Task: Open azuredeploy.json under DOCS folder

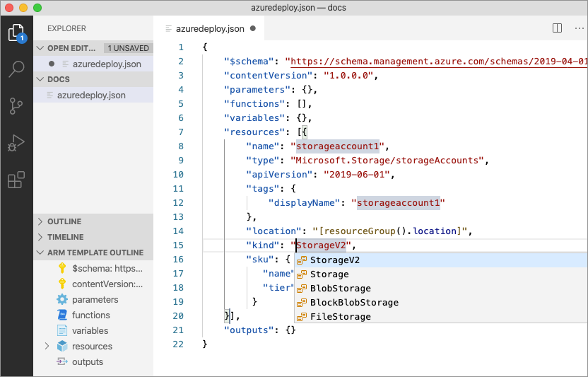Action: tap(91, 95)
